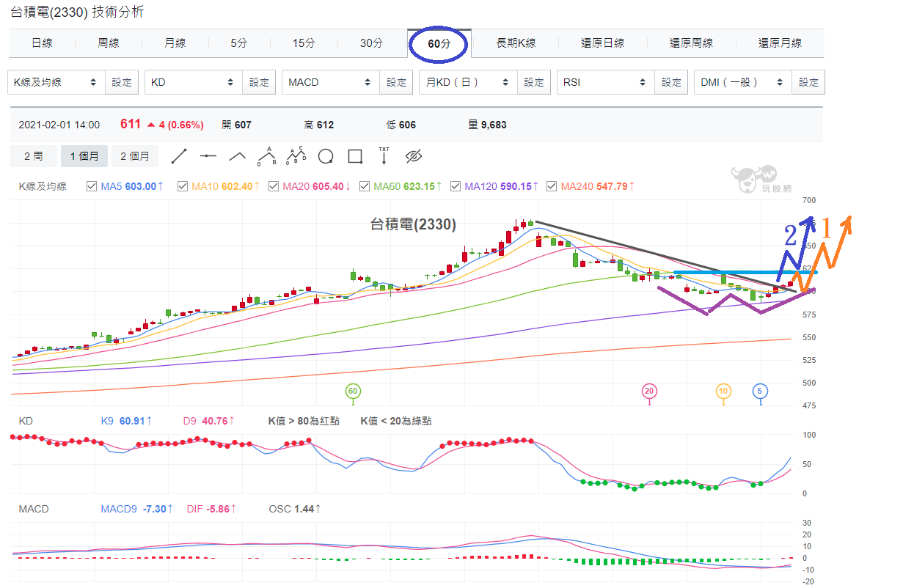Select the 0-A-B wave drawing tool
Screen dimensions: 914x588
(267, 156)
